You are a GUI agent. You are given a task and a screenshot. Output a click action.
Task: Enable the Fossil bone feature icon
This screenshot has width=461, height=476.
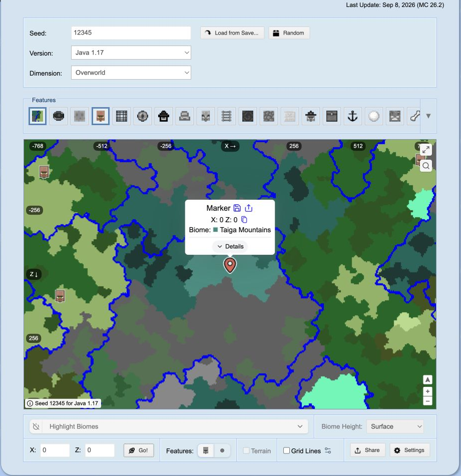pyautogui.click(x=414, y=116)
